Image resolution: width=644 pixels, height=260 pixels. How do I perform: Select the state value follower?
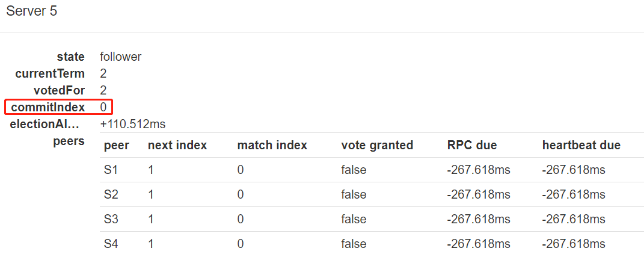point(120,57)
